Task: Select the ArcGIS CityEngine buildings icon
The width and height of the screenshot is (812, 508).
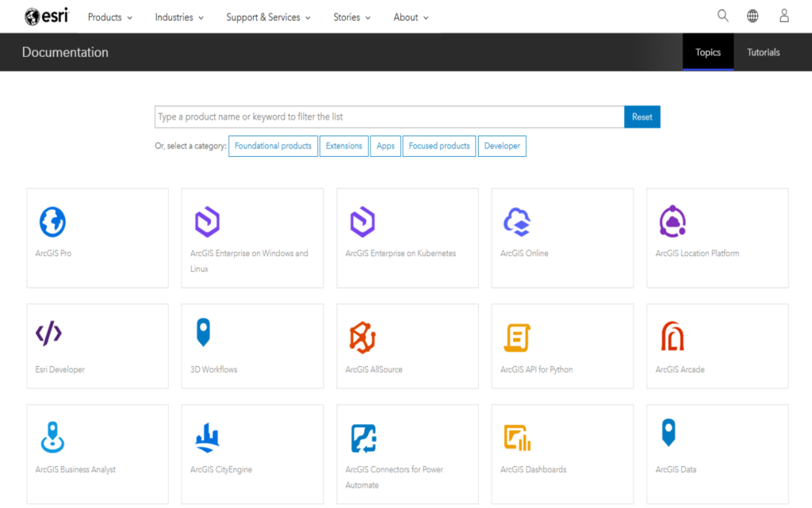Action: [x=207, y=437]
